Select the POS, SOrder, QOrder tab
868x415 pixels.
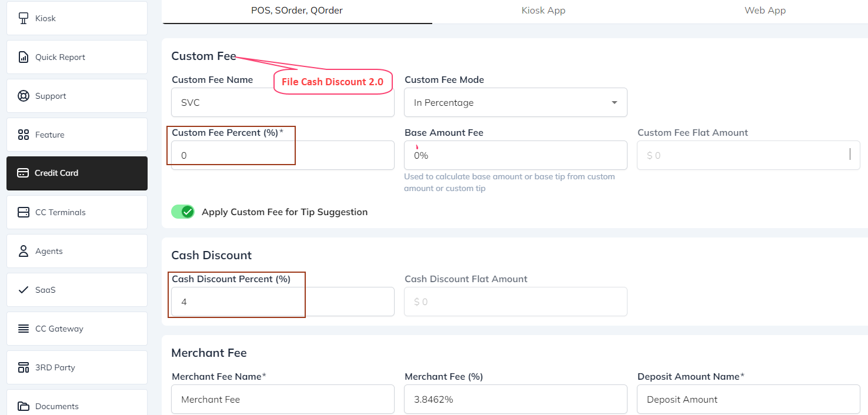coord(297,10)
